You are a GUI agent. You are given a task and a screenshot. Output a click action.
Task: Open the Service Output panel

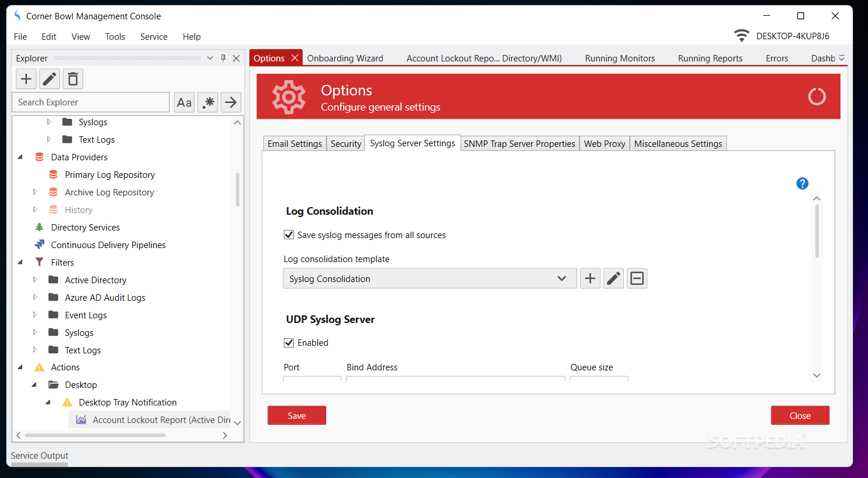click(39, 456)
